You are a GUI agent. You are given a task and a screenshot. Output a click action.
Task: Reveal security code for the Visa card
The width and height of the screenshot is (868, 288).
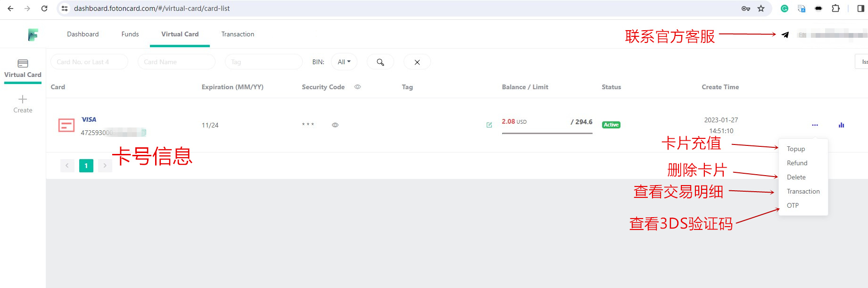coord(335,125)
